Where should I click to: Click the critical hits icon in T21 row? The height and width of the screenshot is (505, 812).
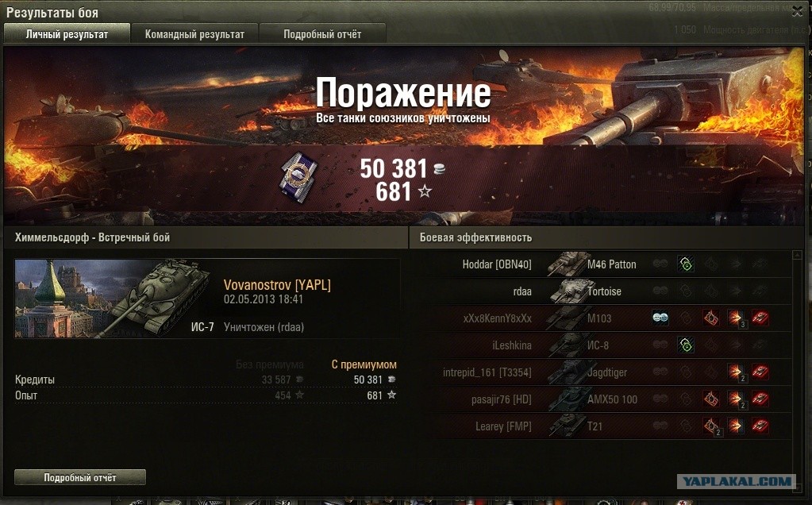(x=711, y=426)
